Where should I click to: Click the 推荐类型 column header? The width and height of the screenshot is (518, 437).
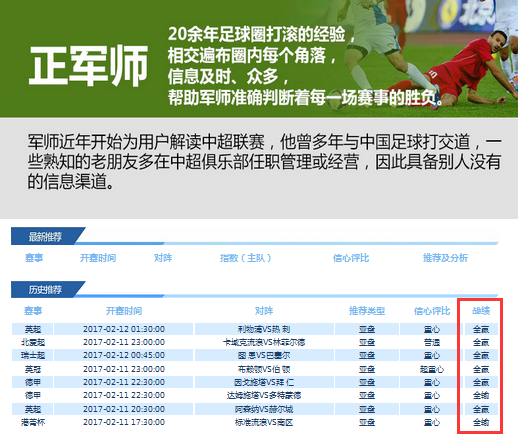pos(367,311)
